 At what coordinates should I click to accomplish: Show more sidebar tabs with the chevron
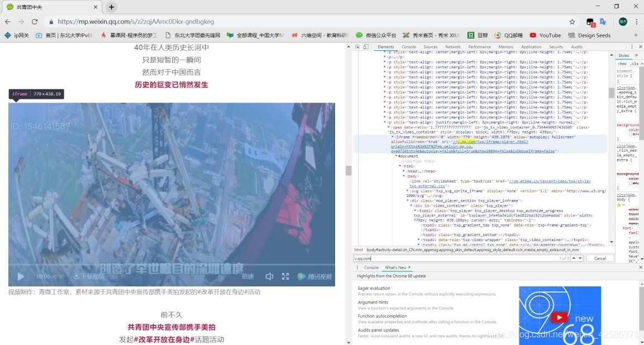point(637,55)
